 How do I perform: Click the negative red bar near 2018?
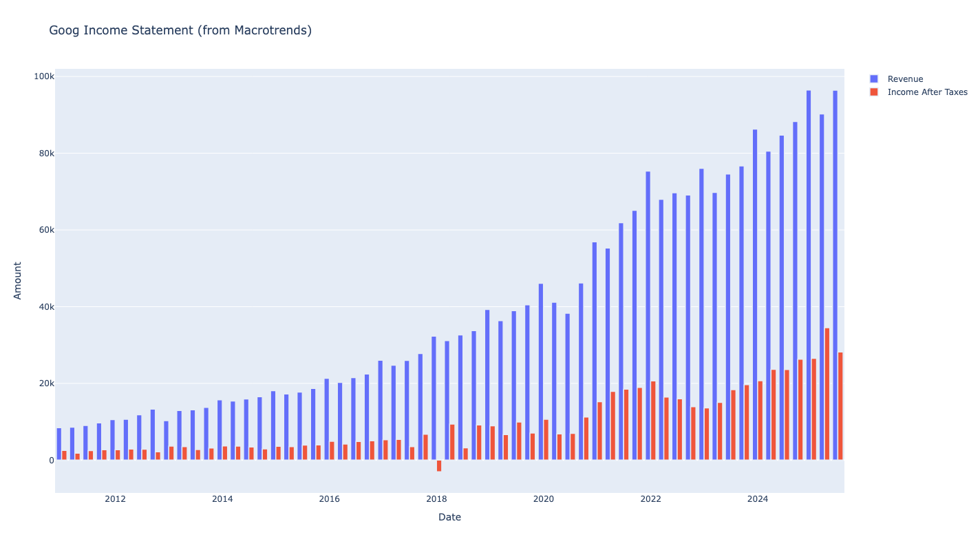coord(439,466)
